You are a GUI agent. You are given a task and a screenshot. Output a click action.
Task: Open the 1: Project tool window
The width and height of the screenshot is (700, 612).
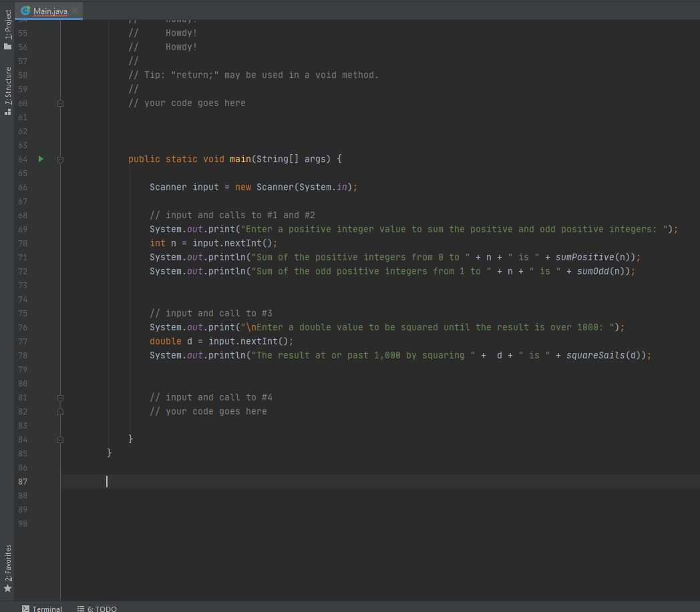[x=7, y=25]
